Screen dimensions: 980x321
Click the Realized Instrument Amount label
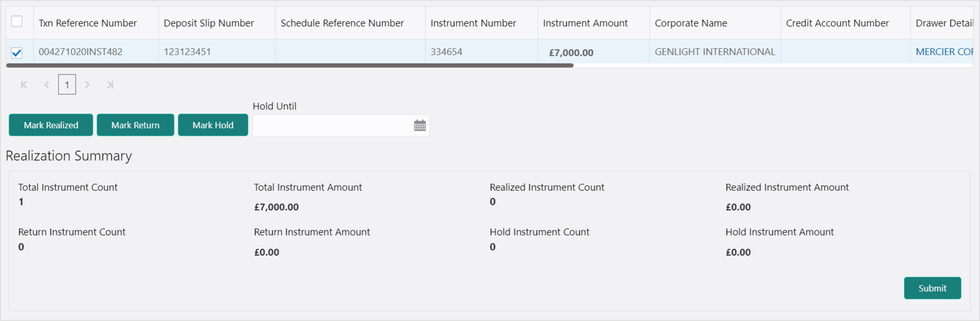click(x=787, y=187)
